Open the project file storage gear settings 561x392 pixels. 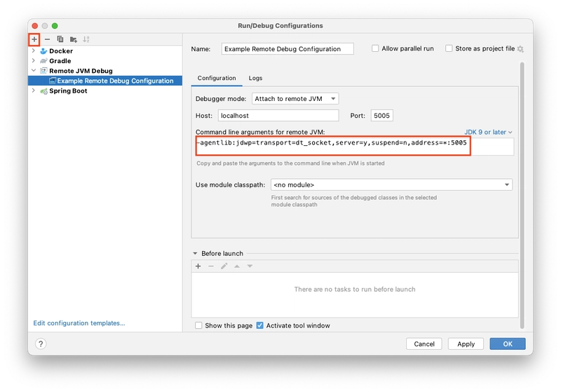point(520,49)
